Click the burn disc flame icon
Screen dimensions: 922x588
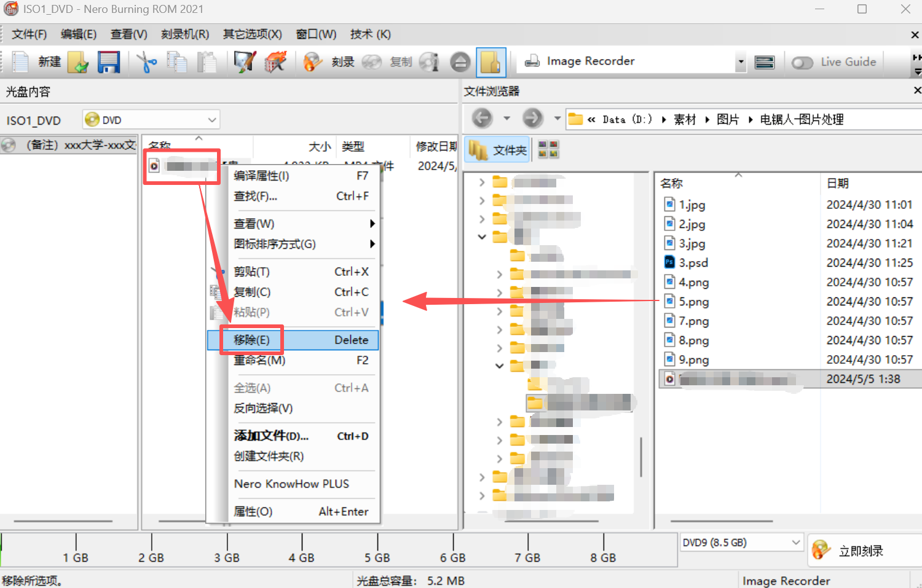pyautogui.click(x=313, y=62)
